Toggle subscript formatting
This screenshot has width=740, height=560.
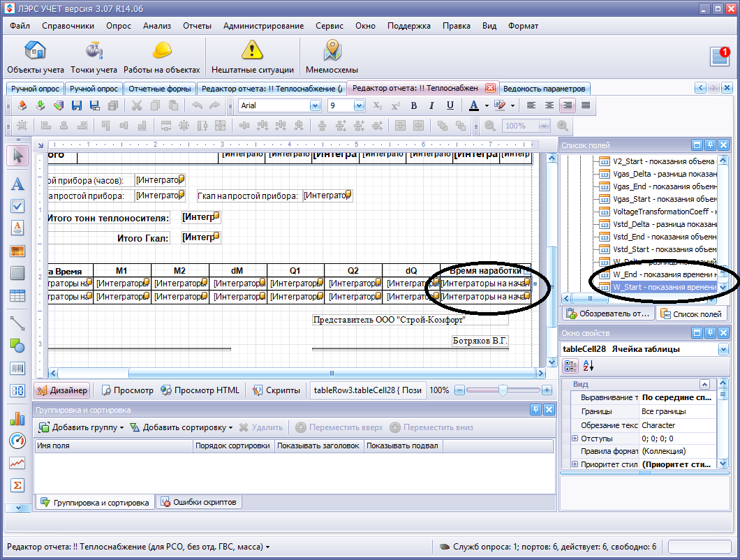tap(378, 105)
